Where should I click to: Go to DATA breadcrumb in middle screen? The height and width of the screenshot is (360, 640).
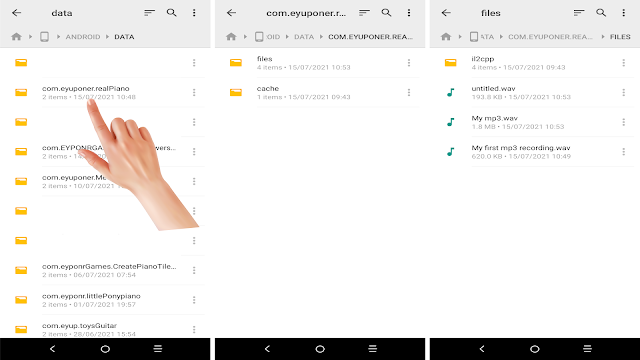[304, 37]
